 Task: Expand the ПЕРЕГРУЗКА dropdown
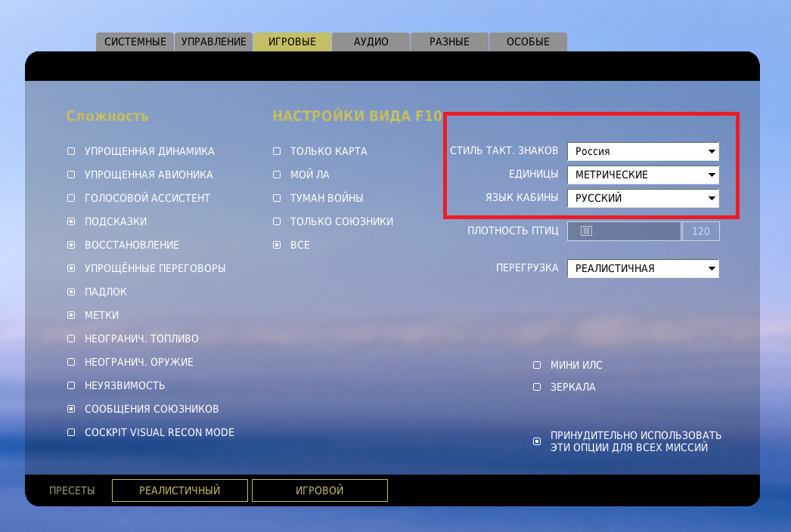click(x=644, y=268)
